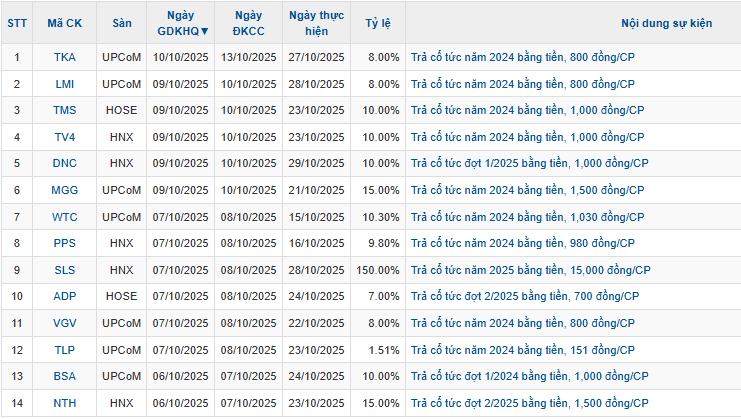Click DNC ticker link
Screen dimensions: 741x419
pyautogui.click(x=64, y=163)
